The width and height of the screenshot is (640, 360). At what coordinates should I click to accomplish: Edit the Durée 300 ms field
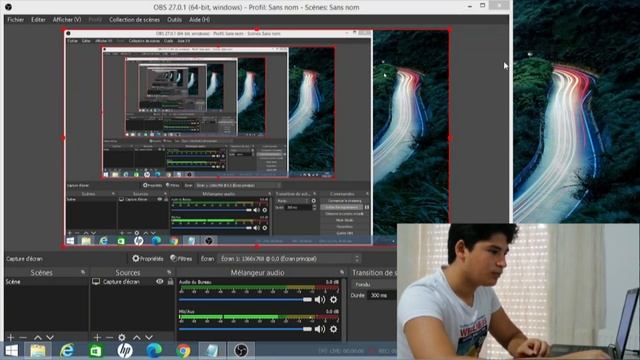pyautogui.click(x=382, y=295)
